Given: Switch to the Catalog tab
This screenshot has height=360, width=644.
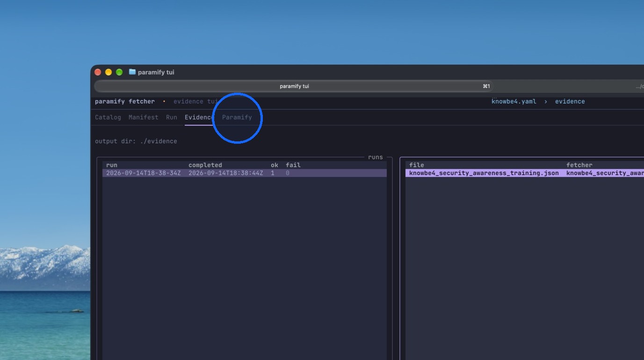Looking at the screenshot, I should tap(108, 118).
